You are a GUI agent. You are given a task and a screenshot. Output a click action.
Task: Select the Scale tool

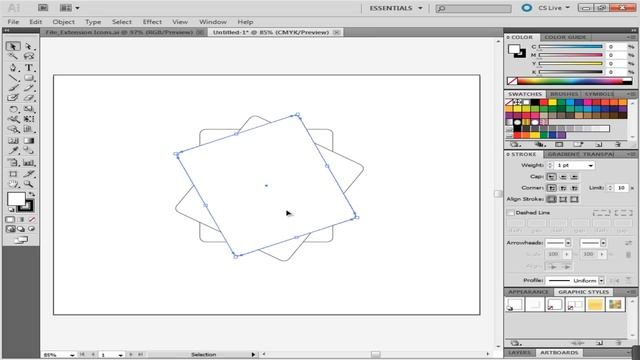[28, 109]
